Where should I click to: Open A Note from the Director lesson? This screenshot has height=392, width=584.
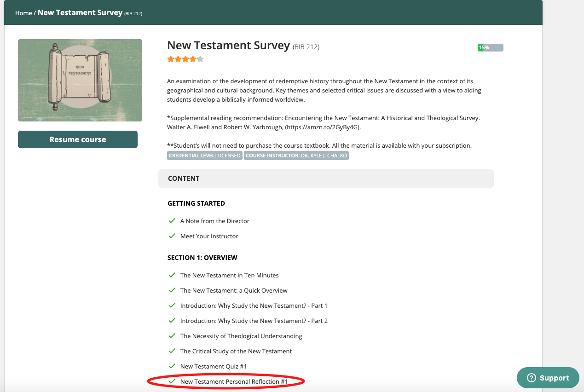point(214,221)
